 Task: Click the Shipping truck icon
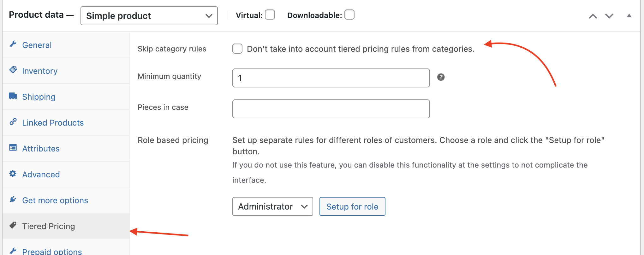point(13,96)
